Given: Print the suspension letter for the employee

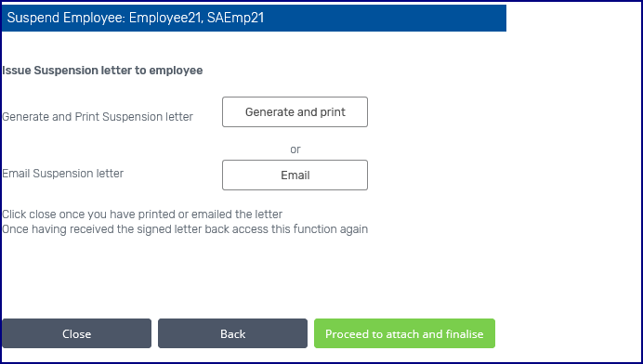Looking at the screenshot, I should [295, 112].
